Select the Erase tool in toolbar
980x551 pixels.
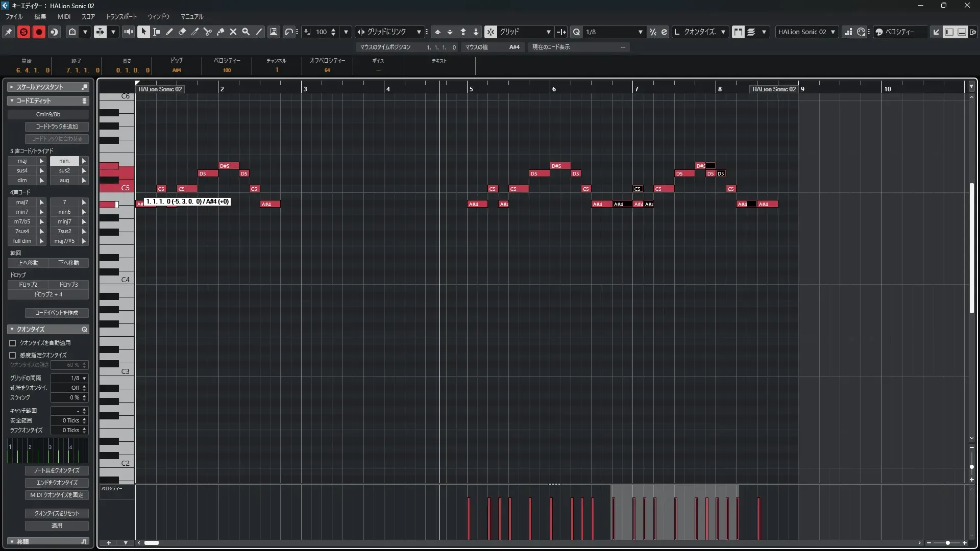[x=182, y=32]
